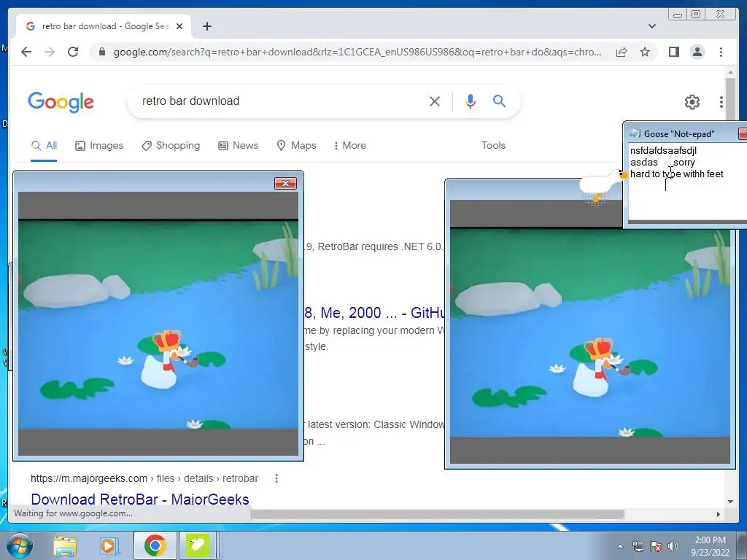Click the network tray icon
The width and height of the screenshot is (747, 560).
point(638,546)
